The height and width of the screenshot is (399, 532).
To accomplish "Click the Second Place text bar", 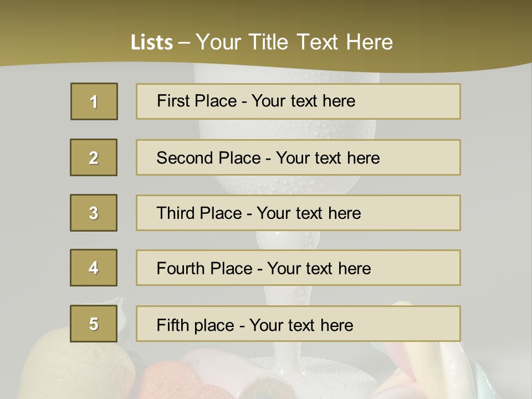I will [x=298, y=157].
